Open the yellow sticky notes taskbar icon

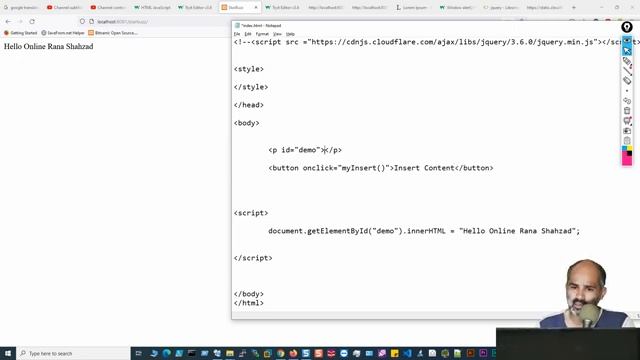click(394, 353)
